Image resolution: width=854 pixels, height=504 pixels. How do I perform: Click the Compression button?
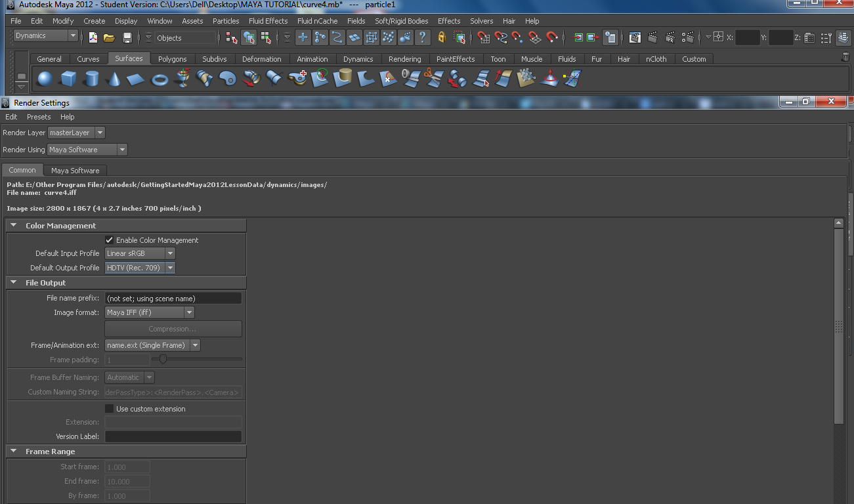pos(173,329)
